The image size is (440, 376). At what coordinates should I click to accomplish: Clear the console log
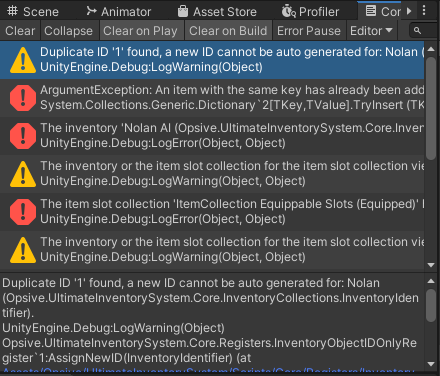20,31
